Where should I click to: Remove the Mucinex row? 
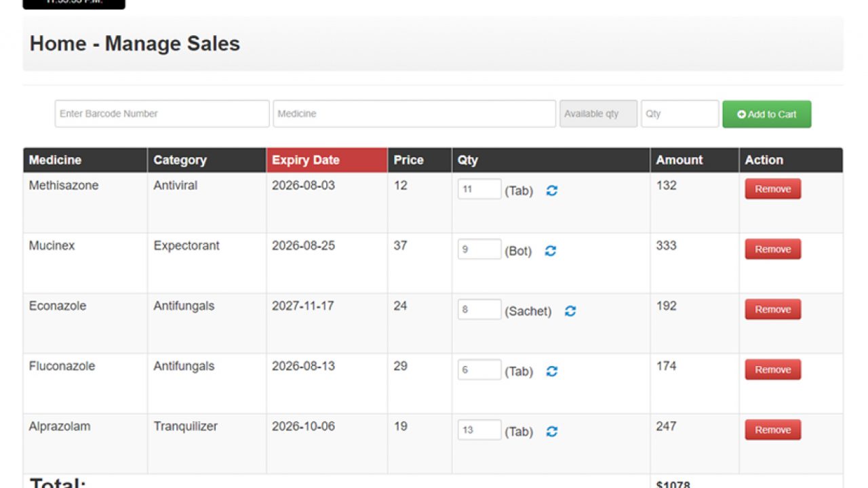(772, 249)
